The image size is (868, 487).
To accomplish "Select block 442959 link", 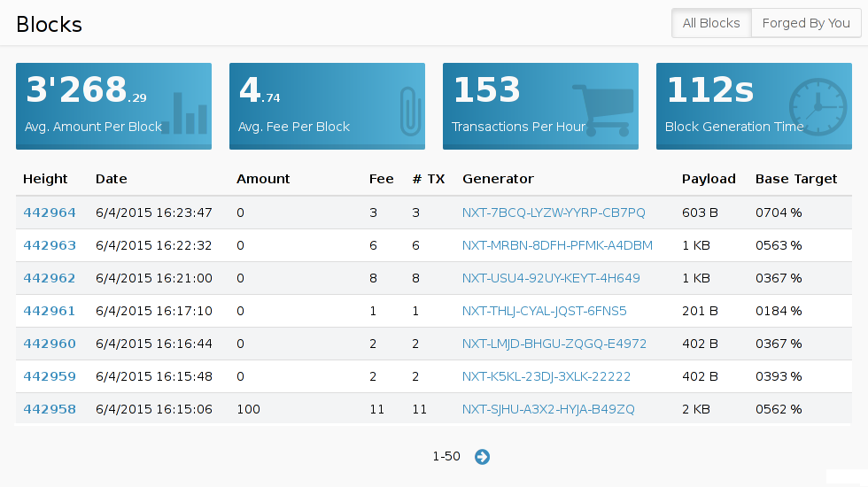I will pyautogui.click(x=50, y=376).
